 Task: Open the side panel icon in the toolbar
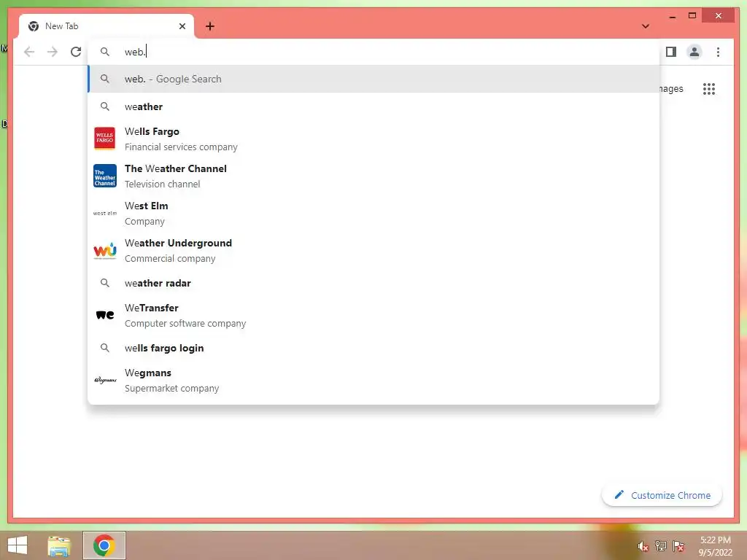[671, 52]
